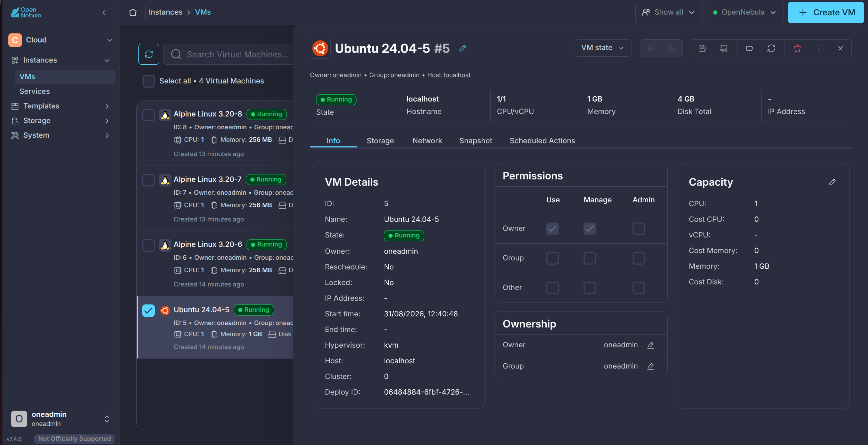Click the Ubuntu 24.04-5 list logo icon
The image size is (868, 445).
[x=165, y=310]
